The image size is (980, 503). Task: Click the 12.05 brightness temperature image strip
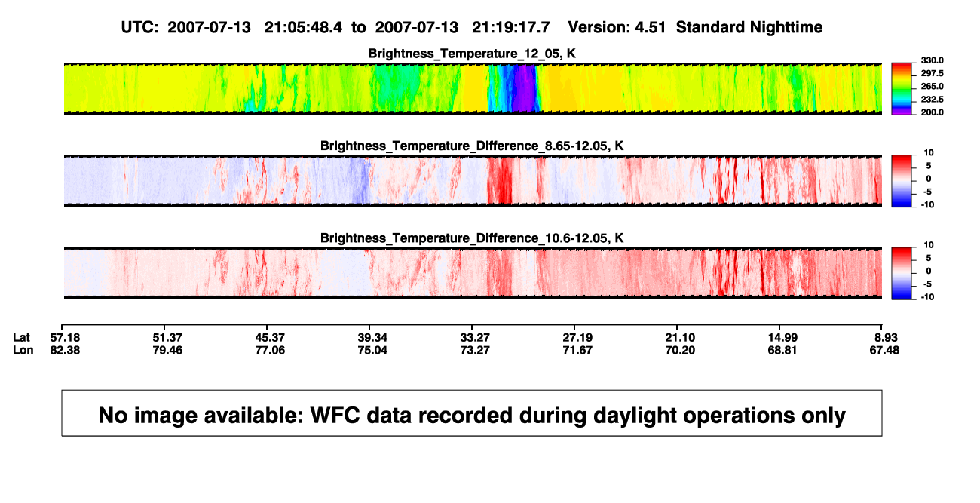(472, 88)
